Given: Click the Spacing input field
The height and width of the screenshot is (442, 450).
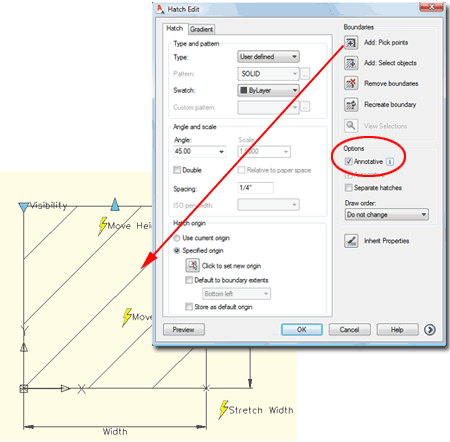Looking at the screenshot, I should tap(255, 188).
